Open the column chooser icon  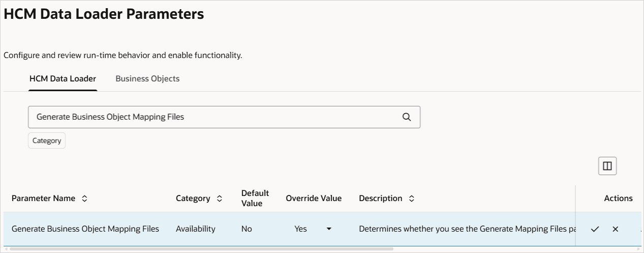[x=607, y=166]
